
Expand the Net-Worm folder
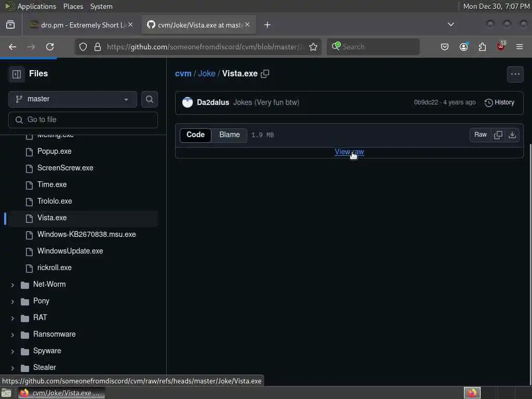point(12,285)
